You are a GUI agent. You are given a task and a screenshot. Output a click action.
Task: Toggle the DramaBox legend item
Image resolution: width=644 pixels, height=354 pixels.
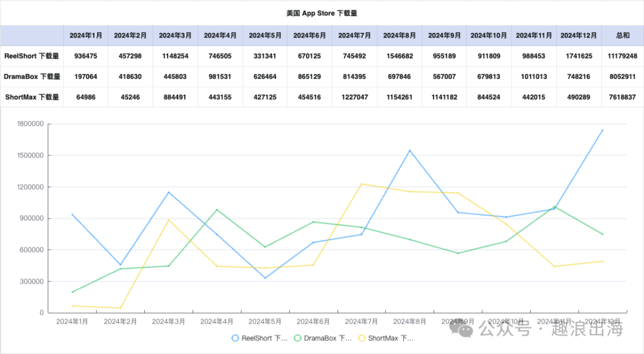[323, 338]
